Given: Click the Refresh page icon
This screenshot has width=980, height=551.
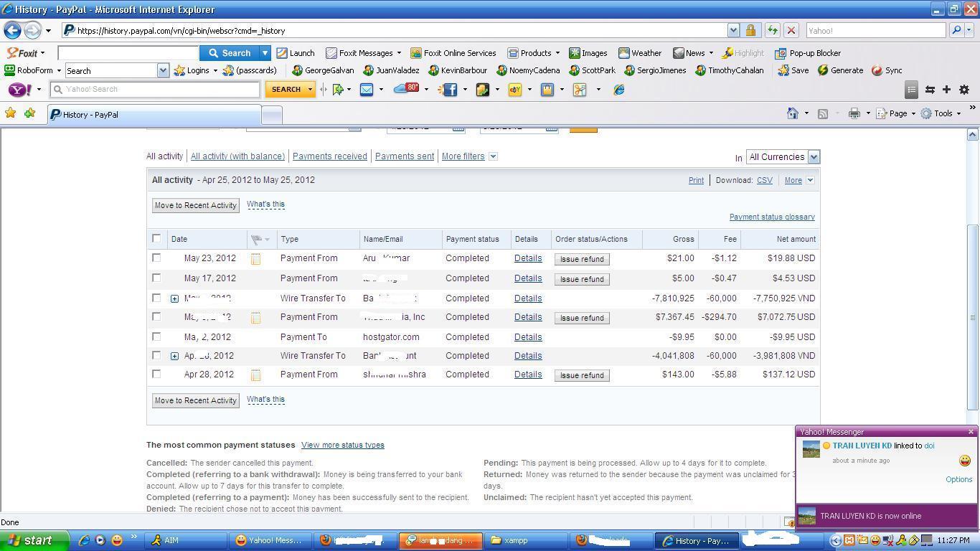Looking at the screenshot, I should (x=772, y=30).
